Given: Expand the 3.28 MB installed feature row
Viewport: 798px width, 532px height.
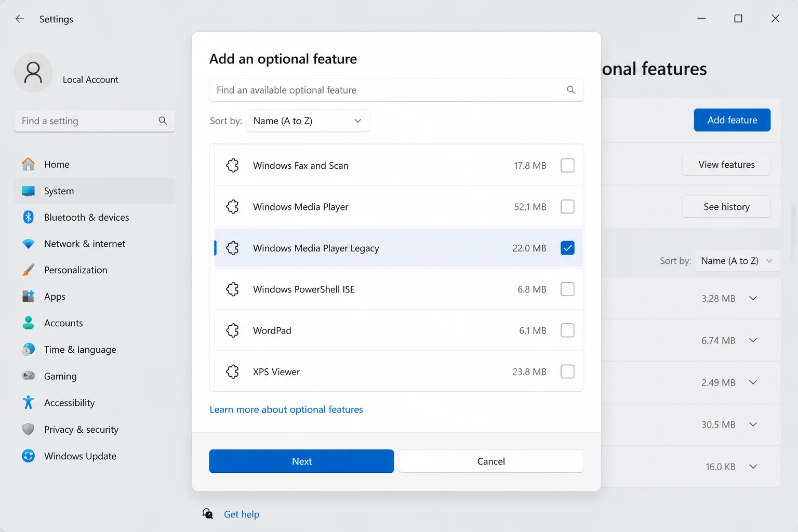Looking at the screenshot, I should click(x=753, y=298).
